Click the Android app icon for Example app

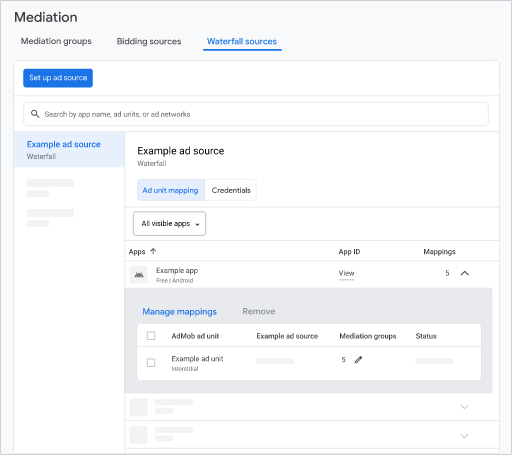click(139, 275)
